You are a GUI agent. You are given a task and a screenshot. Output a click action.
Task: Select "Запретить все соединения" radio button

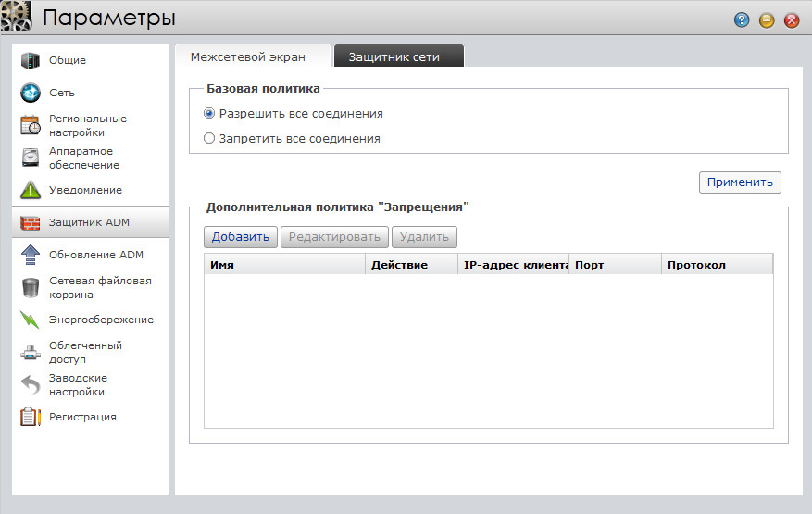pyautogui.click(x=209, y=139)
